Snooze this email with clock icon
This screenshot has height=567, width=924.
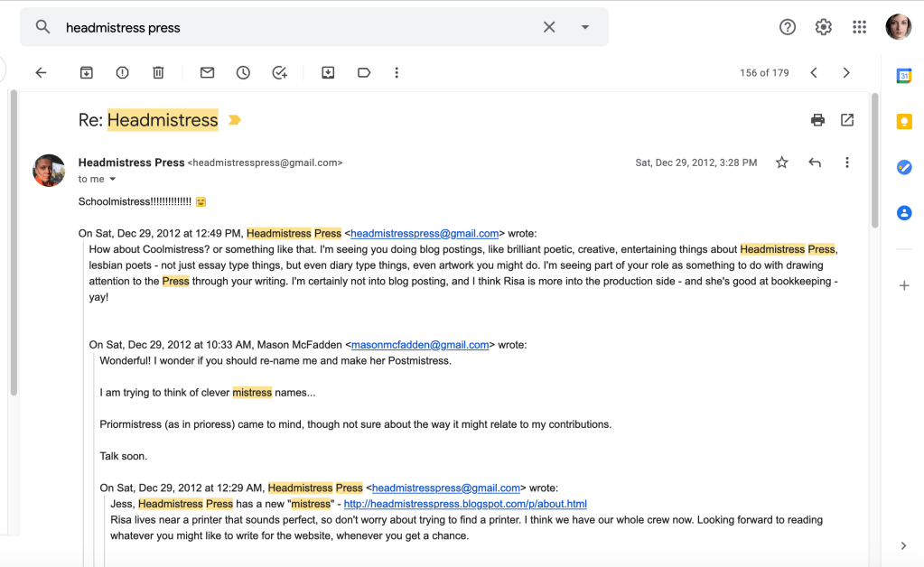coord(243,73)
